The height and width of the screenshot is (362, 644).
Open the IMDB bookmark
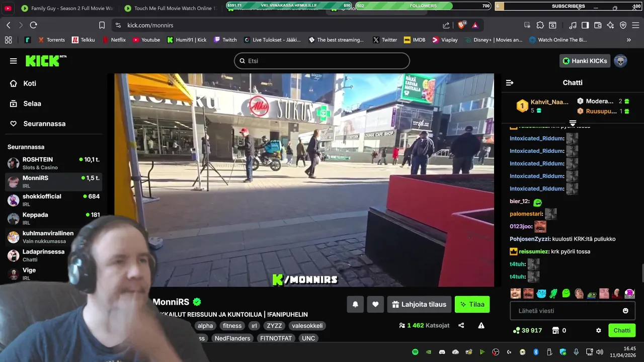click(414, 40)
